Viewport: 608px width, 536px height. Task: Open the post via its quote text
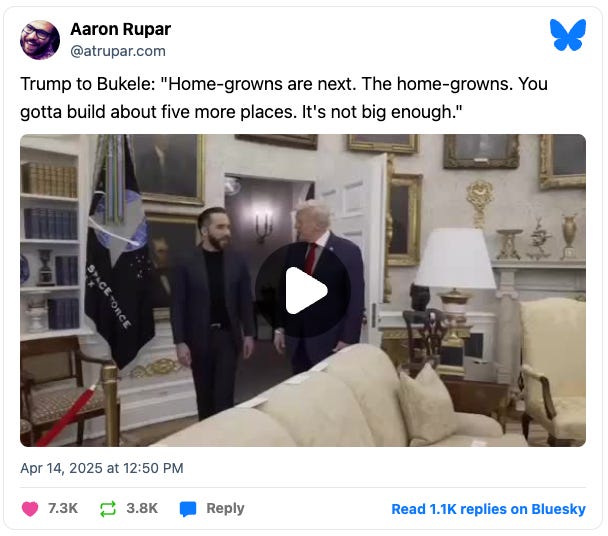pyautogui.click(x=284, y=98)
